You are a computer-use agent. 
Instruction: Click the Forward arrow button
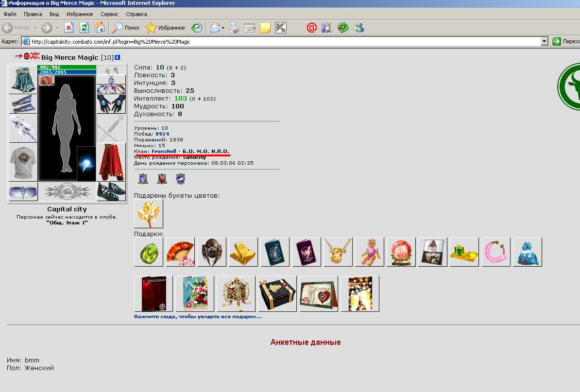[47, 28]
